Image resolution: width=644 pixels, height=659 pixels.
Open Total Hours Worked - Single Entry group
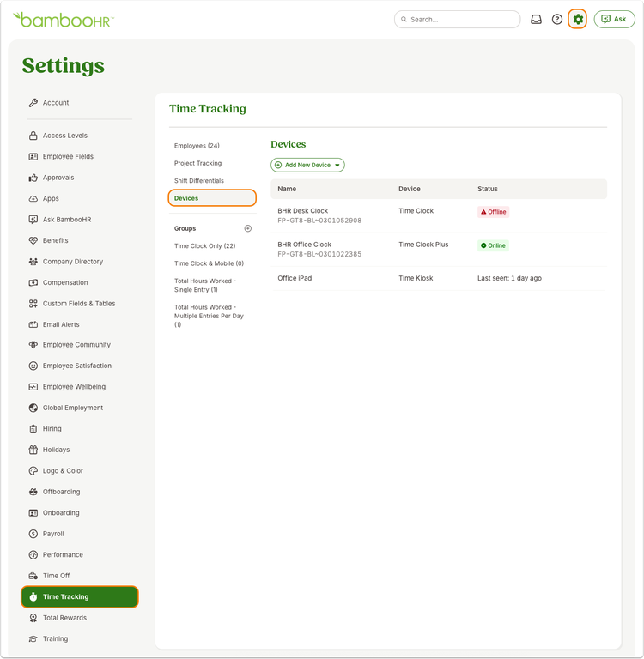205,286
